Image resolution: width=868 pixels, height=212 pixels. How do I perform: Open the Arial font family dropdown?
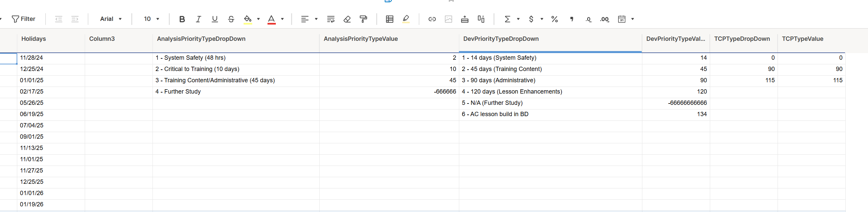point(111,19)
